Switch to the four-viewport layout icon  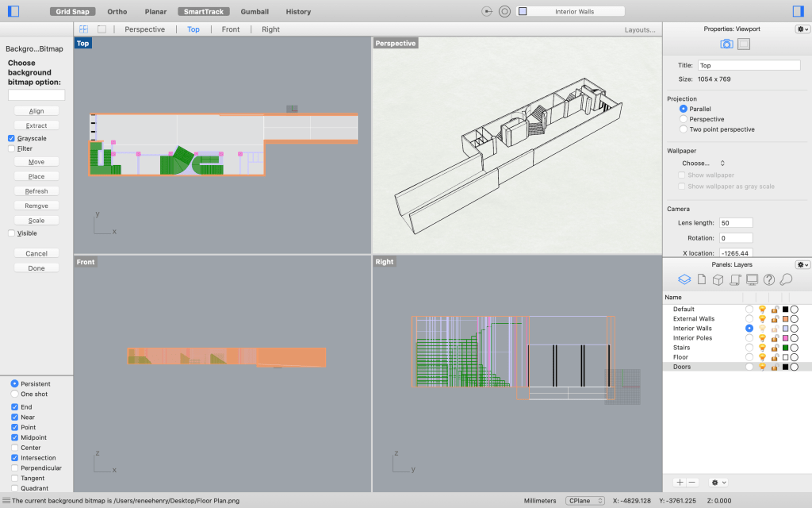83,29
